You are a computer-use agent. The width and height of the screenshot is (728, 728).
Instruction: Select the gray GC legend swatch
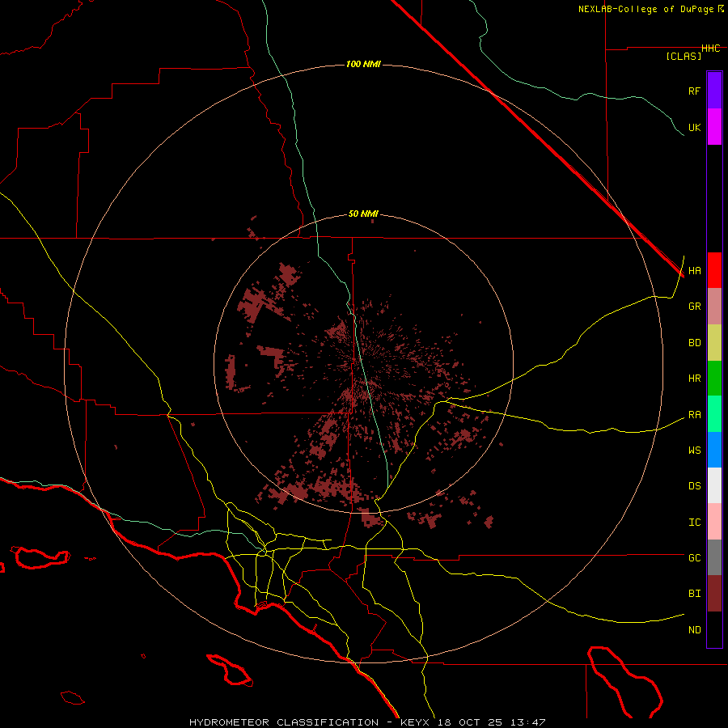click(x=714, y=557)
